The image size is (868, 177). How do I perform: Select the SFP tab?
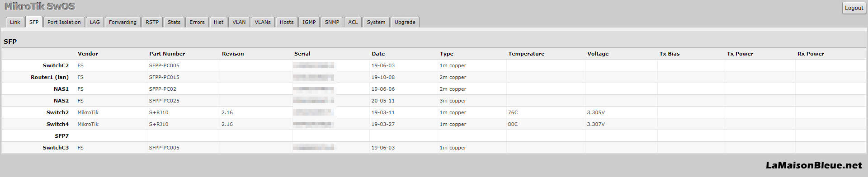pos(34,22)
